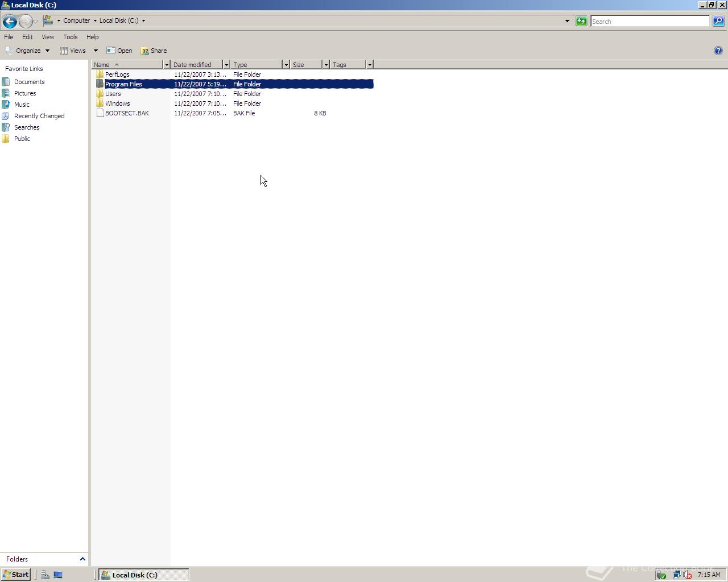Viewport: 728px width, 582px height.
Task: Open the Size column filter dropdown
Action: 326,65
